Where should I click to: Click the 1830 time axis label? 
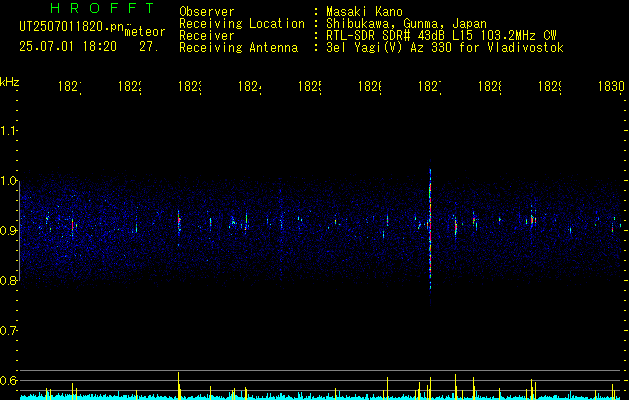611,87
